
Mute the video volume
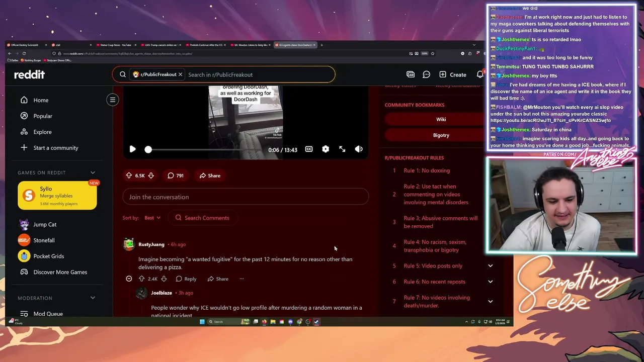coord(359,149)
